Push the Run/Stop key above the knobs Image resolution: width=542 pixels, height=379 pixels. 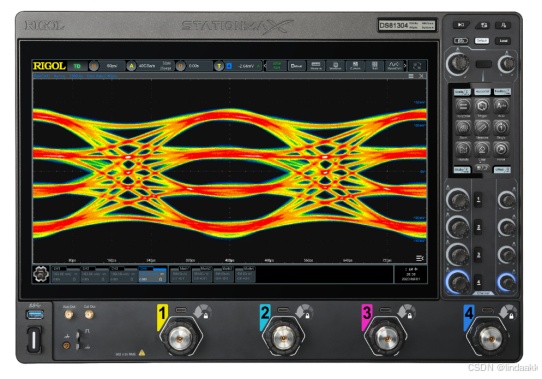tap(461, 25)
